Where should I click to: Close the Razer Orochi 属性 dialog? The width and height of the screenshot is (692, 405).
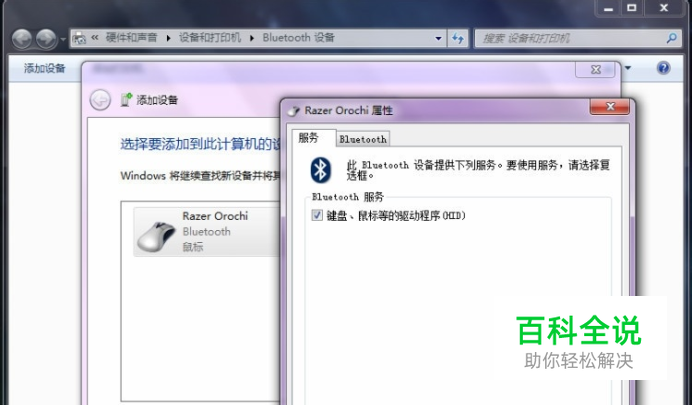tap(610, 106)
